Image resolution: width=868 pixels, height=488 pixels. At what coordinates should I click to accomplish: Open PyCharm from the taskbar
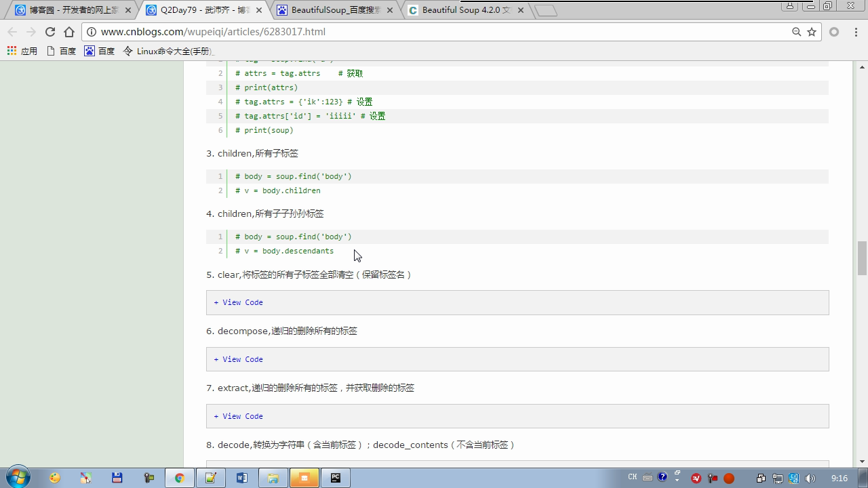[335, 478]
